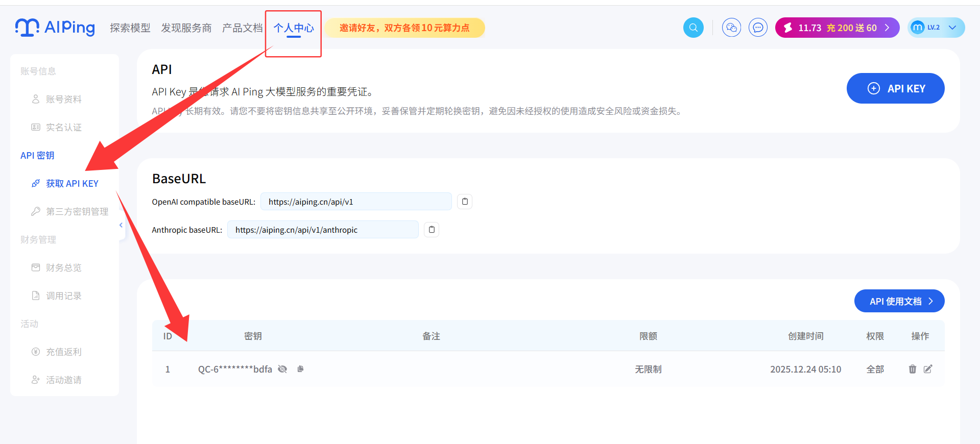Click the 备注 column header

tap(431, 336)
